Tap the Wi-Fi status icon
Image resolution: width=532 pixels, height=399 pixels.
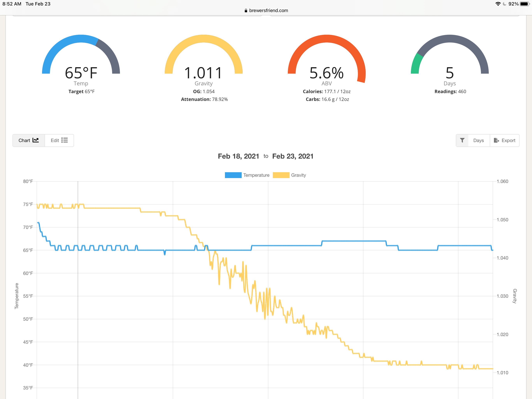tap(498, 4)
